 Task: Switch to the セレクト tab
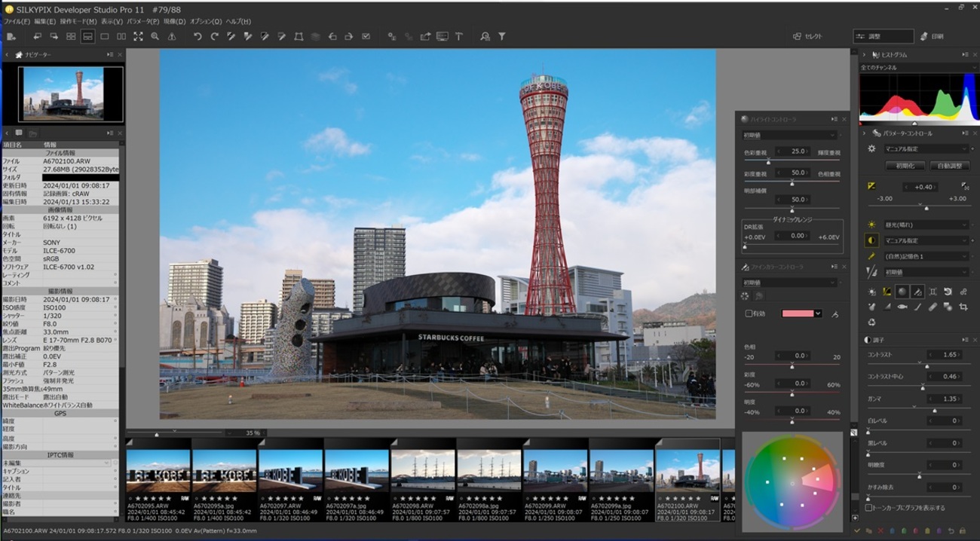tap(808, 36)
